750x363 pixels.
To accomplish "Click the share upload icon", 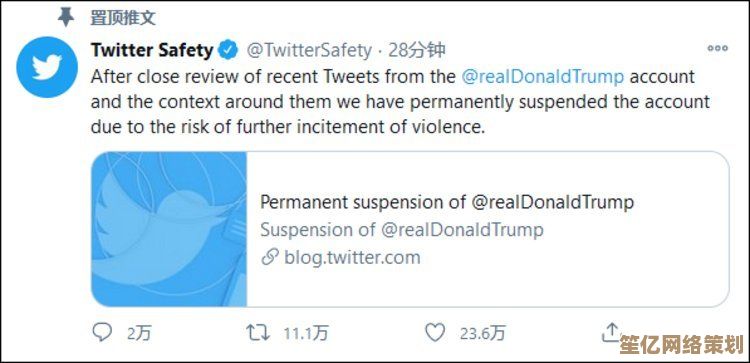I will click(x=611, y=332).
